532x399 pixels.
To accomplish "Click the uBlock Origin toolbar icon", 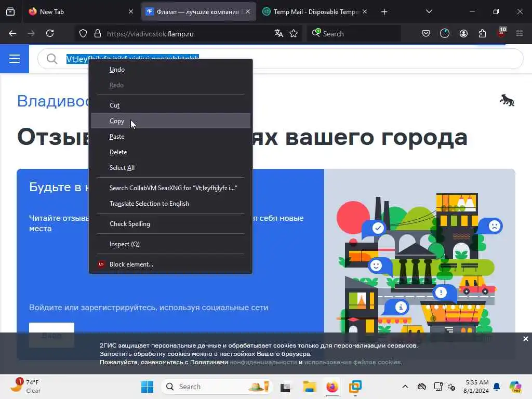I will pyautogui.click(x=501, y=33).
